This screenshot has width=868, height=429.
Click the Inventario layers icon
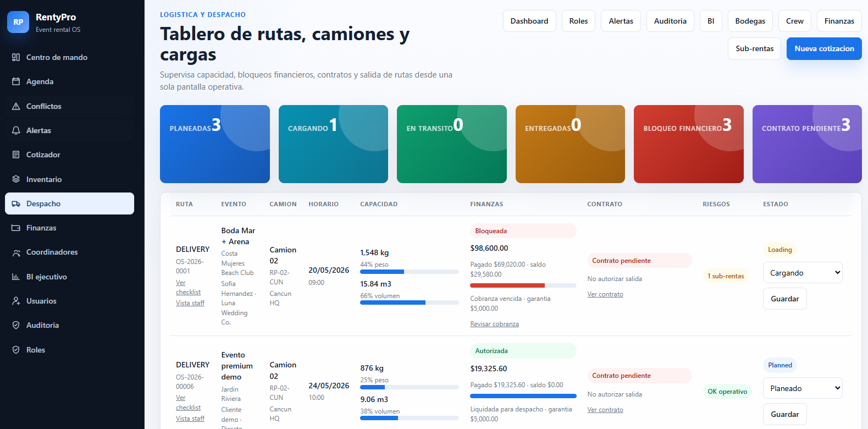16,179
